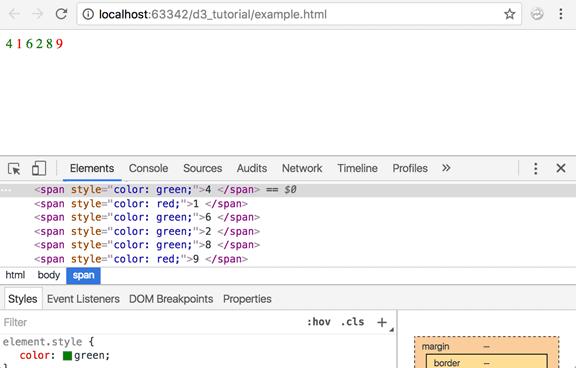Click the green number 2 on the page
Image resolution: width=576 pixels, height=368 pixels.
(39, 44)
